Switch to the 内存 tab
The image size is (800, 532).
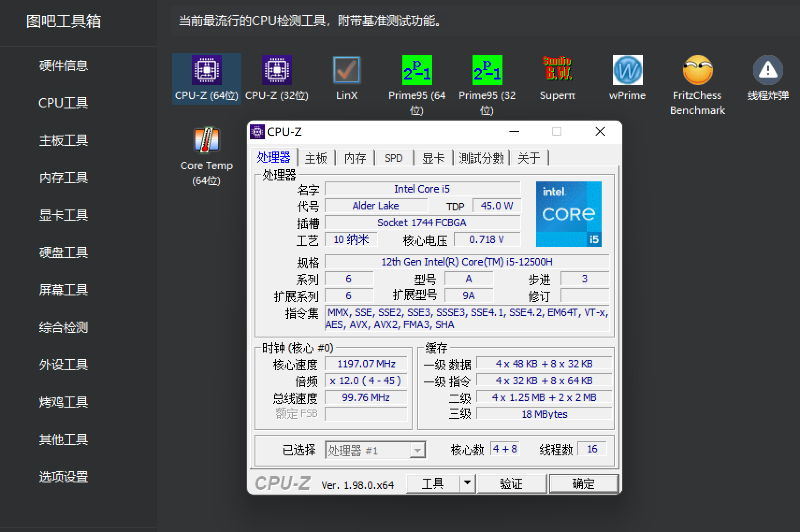coord(355,158)
